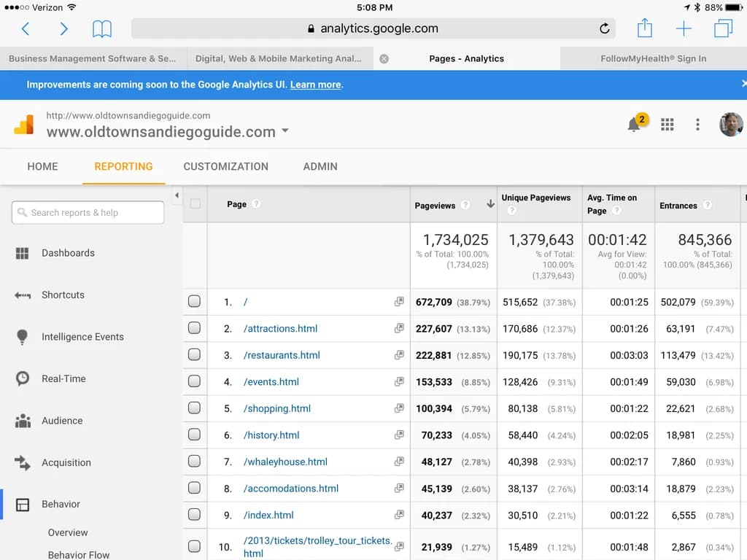Tap the Safari share icon
This screenshot has height=560, width=747.
pos(645,28)
